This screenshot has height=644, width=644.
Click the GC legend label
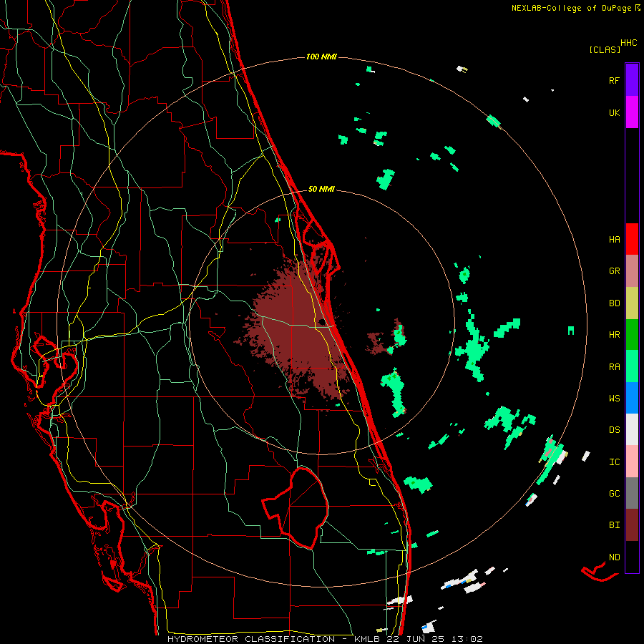614,493
